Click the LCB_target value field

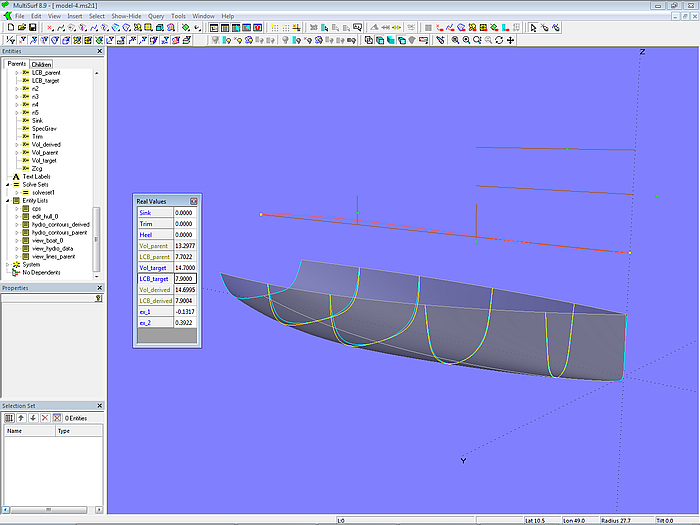[186, 279]
